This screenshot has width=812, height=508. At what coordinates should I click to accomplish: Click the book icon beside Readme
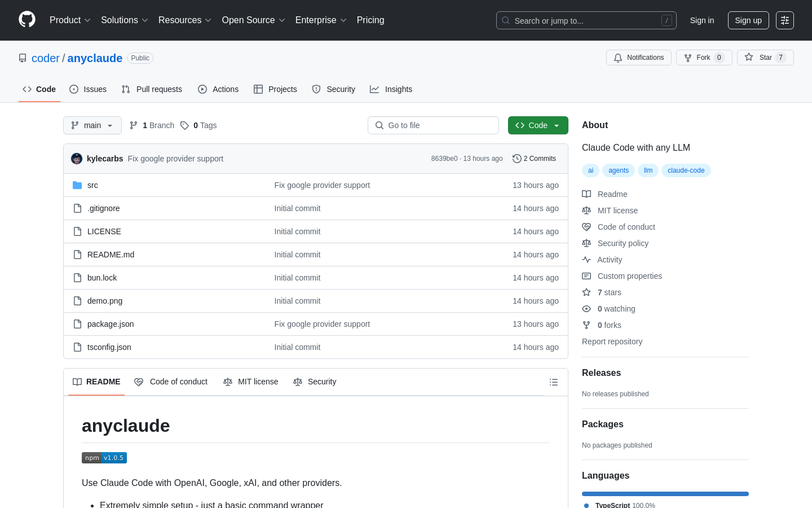click(586, 194)
